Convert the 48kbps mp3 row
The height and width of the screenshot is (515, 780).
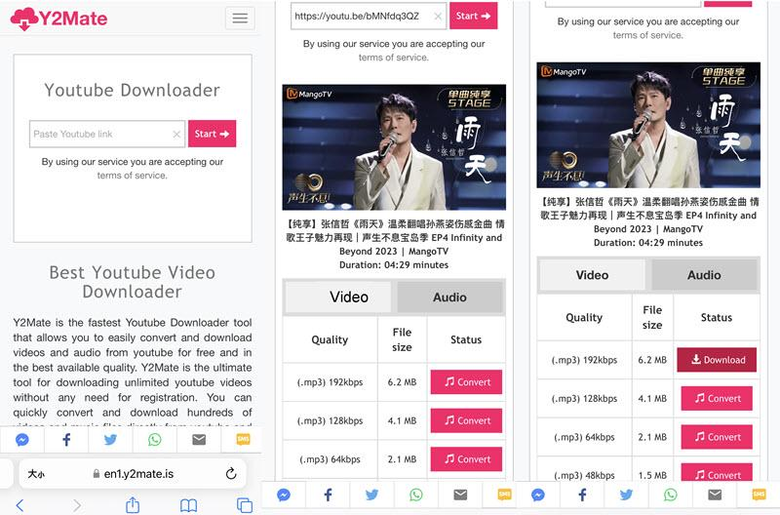(x=717, y=473)
